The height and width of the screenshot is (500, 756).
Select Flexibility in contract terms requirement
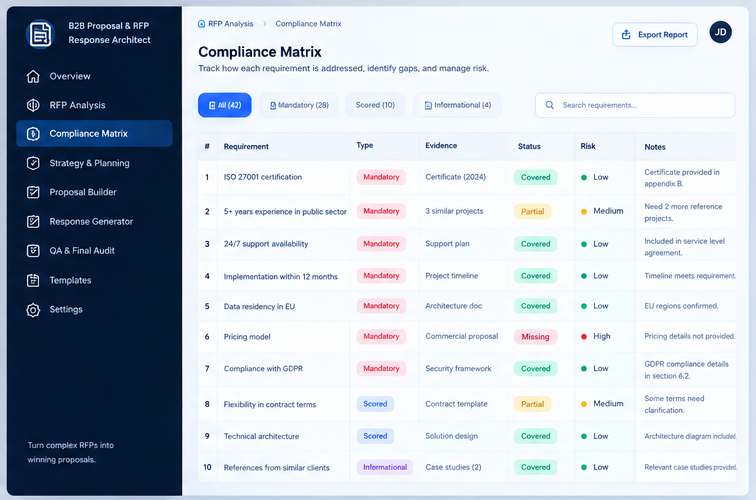tap(270, 405)
